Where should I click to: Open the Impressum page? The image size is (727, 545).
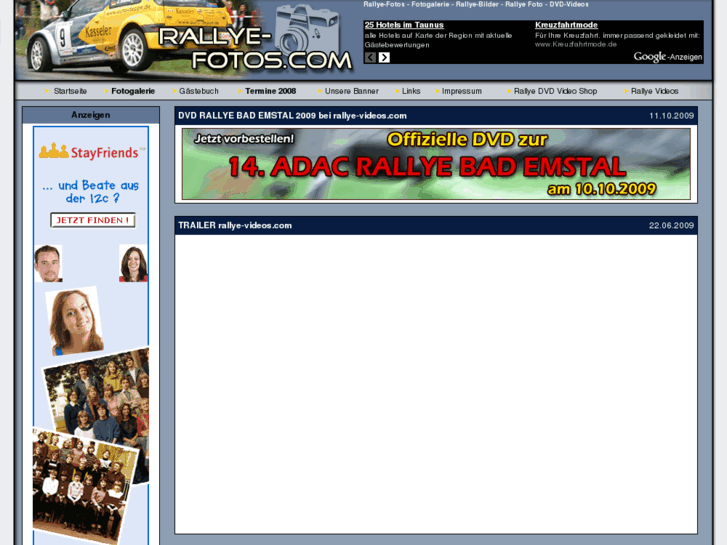point(461,91)
